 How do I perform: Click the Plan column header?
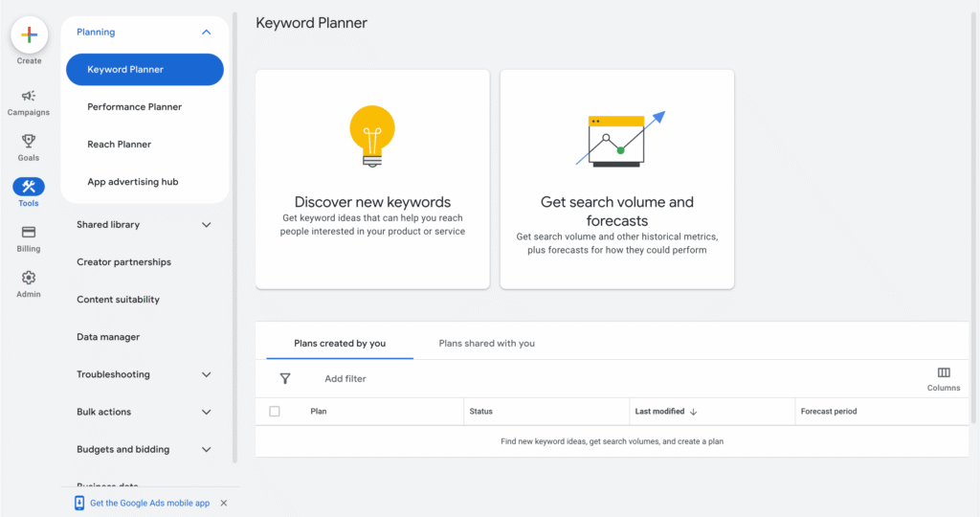coord(319,412)
